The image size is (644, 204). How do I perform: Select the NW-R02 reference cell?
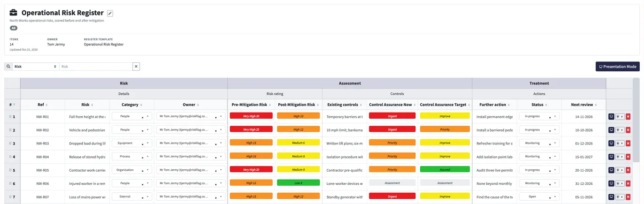click(x=43, y=130)
